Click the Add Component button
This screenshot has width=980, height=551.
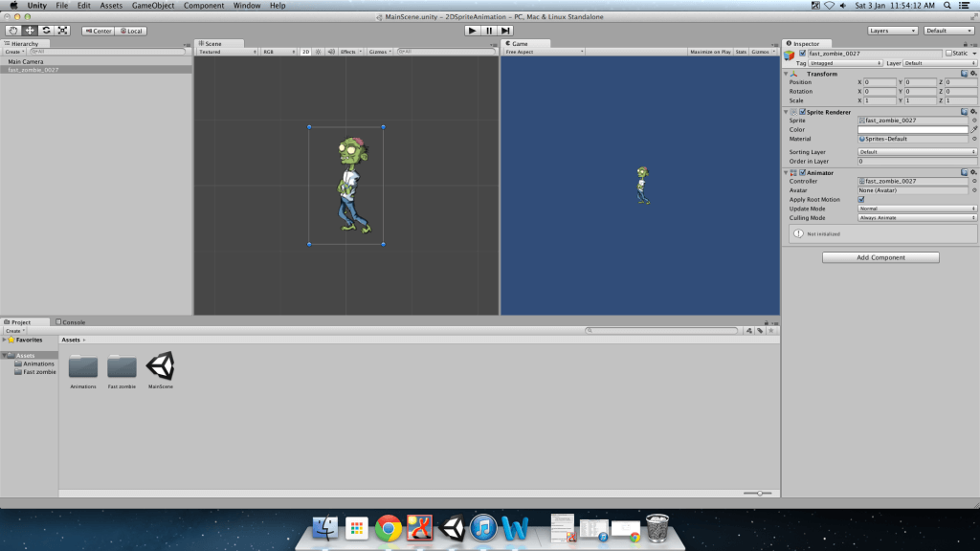880,257
